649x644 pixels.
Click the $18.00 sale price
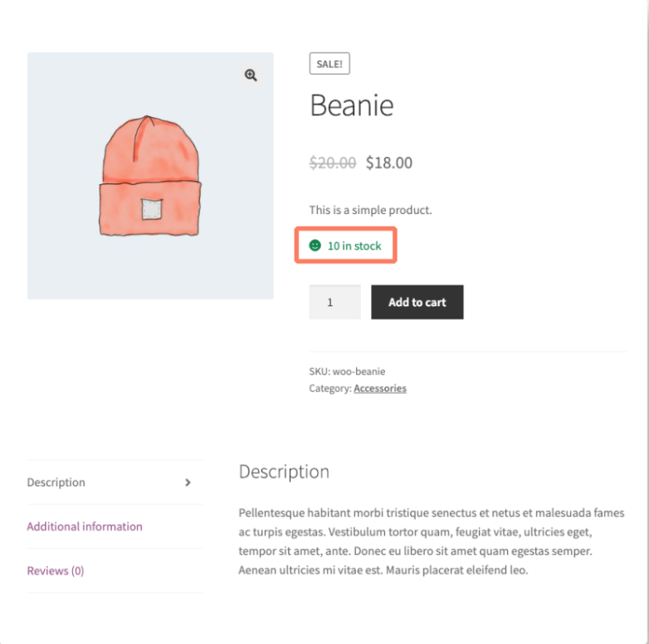[x=389, y=163]
